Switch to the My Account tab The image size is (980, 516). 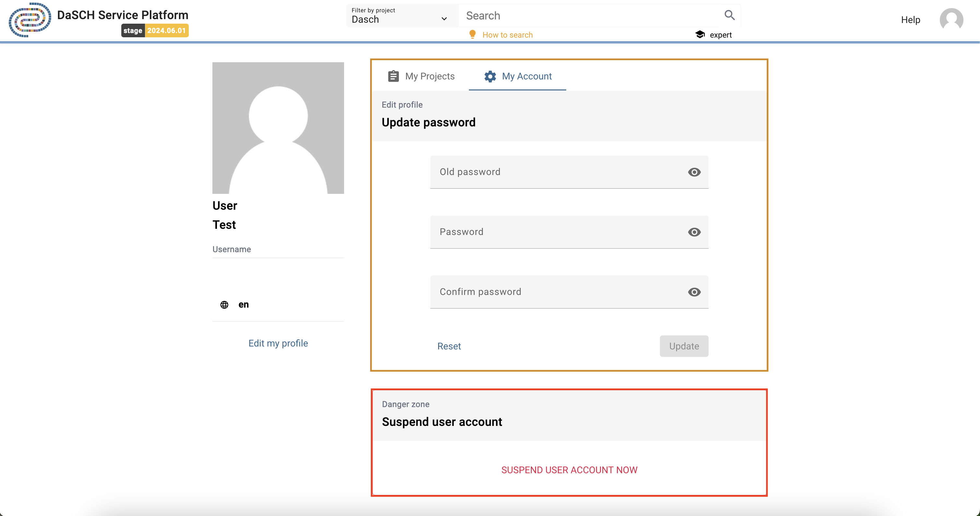pyautogui.click(x=527, y=76)
